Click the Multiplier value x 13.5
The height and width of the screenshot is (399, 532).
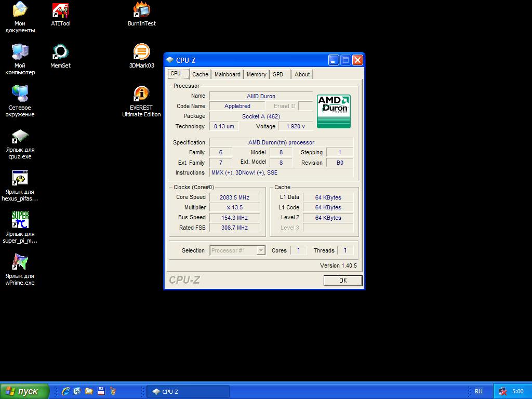coord(234,207)
